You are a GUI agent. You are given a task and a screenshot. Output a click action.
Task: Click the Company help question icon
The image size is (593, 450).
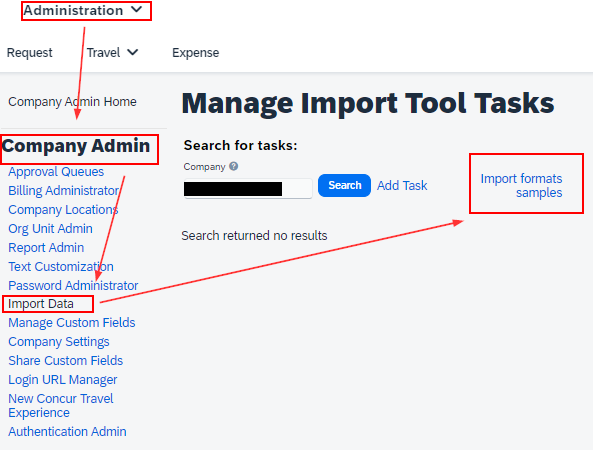pos(234,166)
